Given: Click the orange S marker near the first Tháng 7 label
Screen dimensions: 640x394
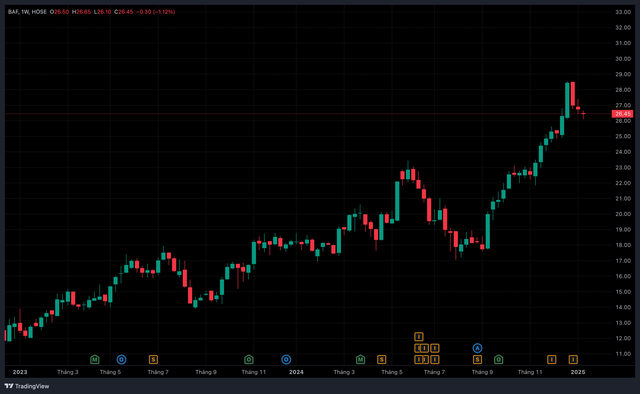Looking at the screenshot, I should point(153,359).
